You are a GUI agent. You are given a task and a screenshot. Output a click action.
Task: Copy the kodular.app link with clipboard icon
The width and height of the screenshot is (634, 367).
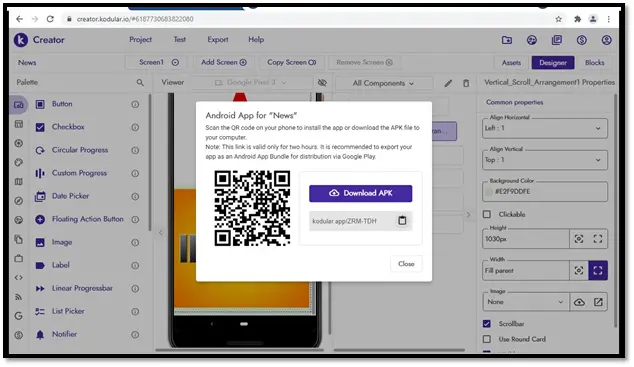coord(402,221)
